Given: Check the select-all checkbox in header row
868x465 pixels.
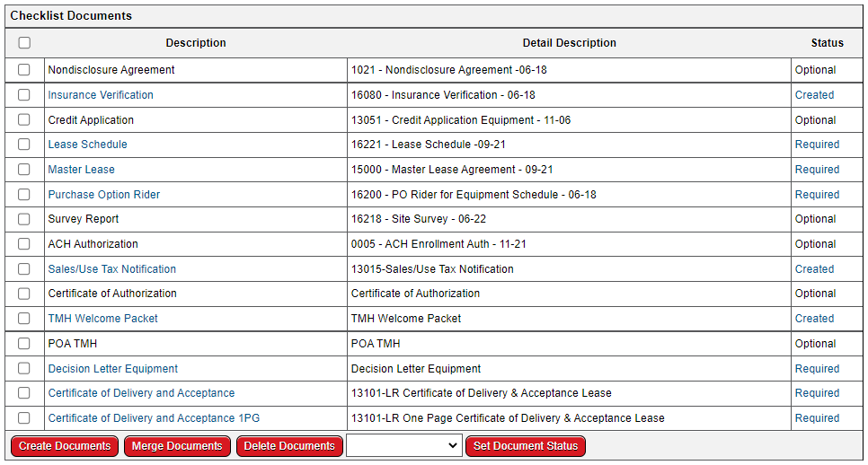Looking at the screenshot, I should (x=24, y=43).
